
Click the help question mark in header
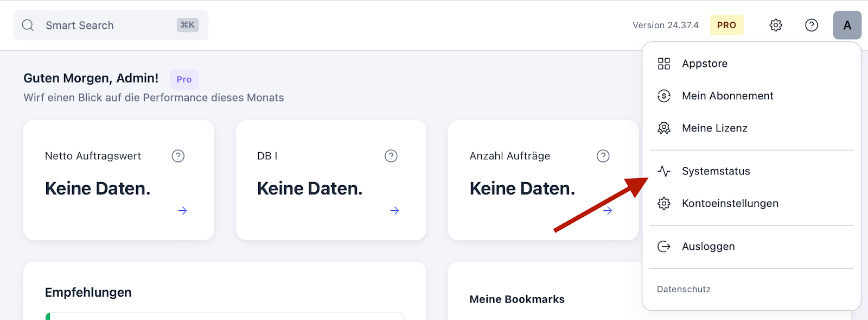[812, 25]
